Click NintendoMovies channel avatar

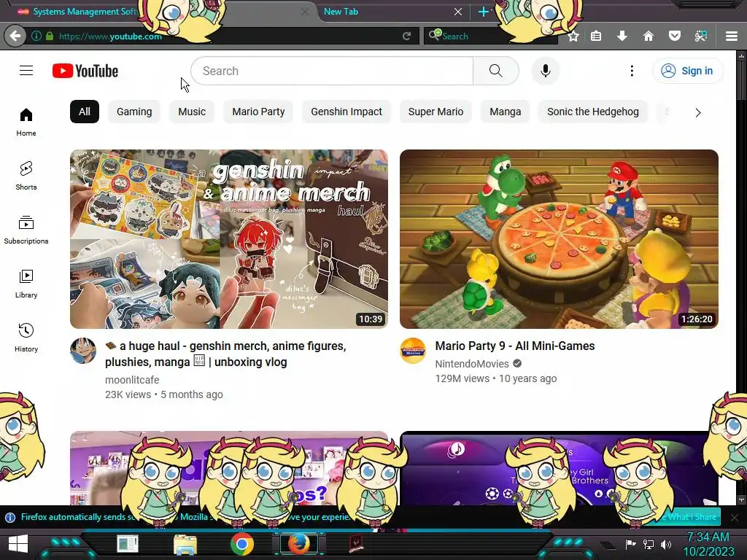click(413, 351)
